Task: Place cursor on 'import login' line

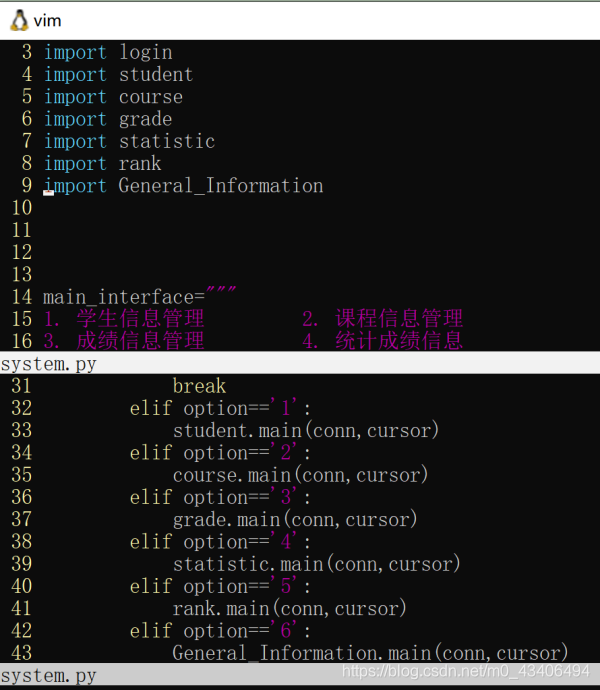Action: click(x=108, y=52)
